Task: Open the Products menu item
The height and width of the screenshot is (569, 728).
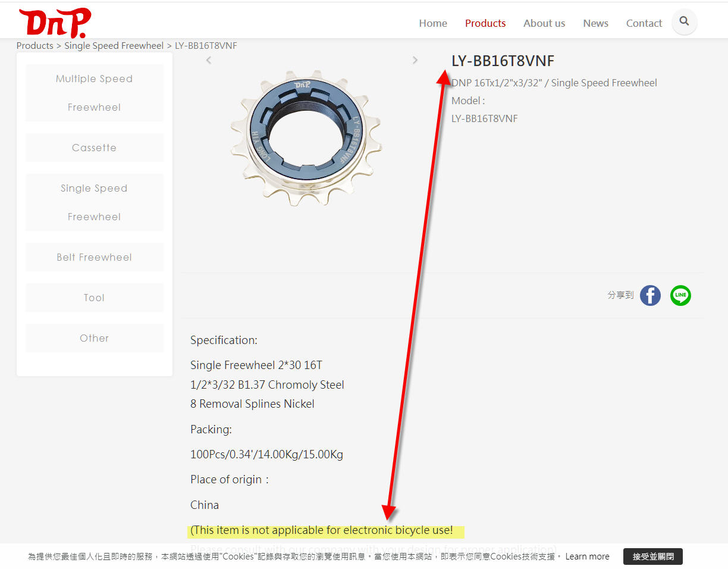Action: point(485,23)
